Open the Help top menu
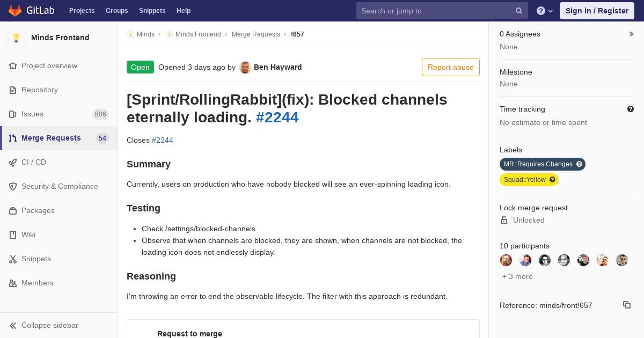Viewport: 644px width, 338px height. 184,11
